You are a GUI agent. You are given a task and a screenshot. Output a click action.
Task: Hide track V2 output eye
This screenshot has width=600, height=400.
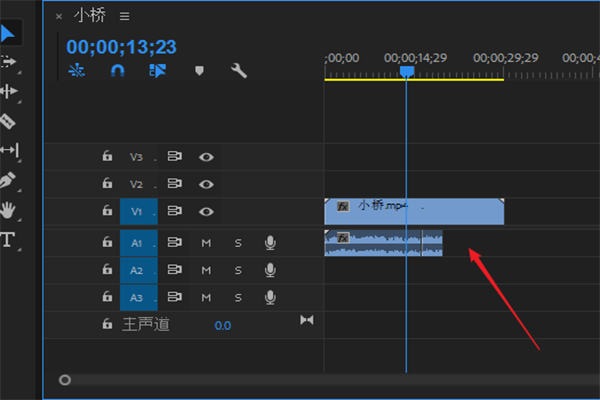click(206, 184)
